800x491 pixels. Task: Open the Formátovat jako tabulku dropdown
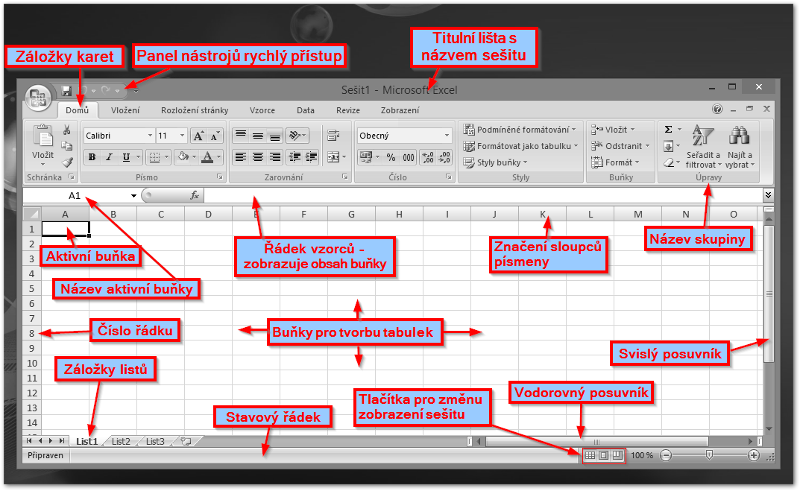click(520, 146)
